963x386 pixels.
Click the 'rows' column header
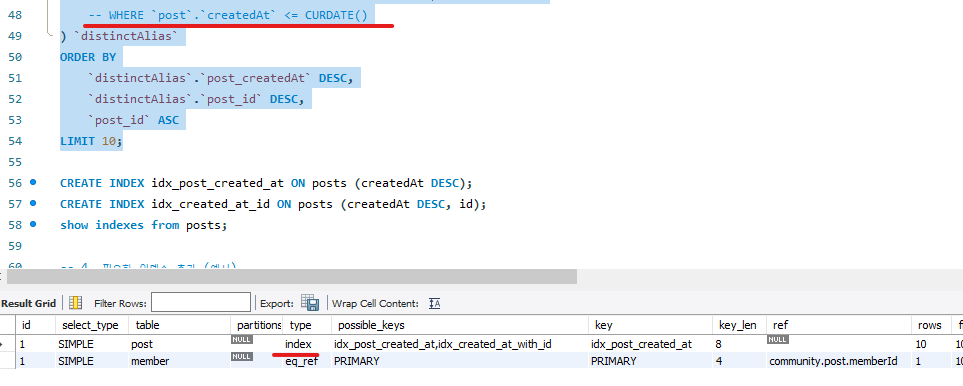930,325
